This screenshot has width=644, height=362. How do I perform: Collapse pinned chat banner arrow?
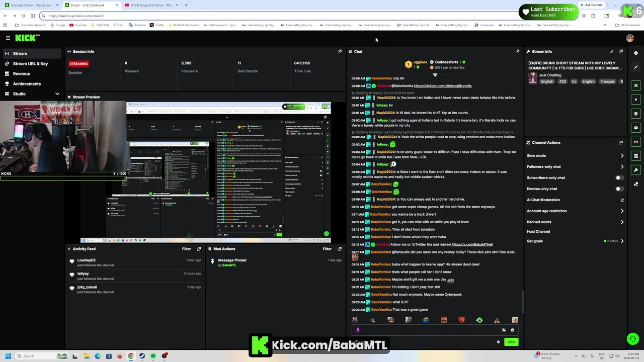[x=435, y=74]
